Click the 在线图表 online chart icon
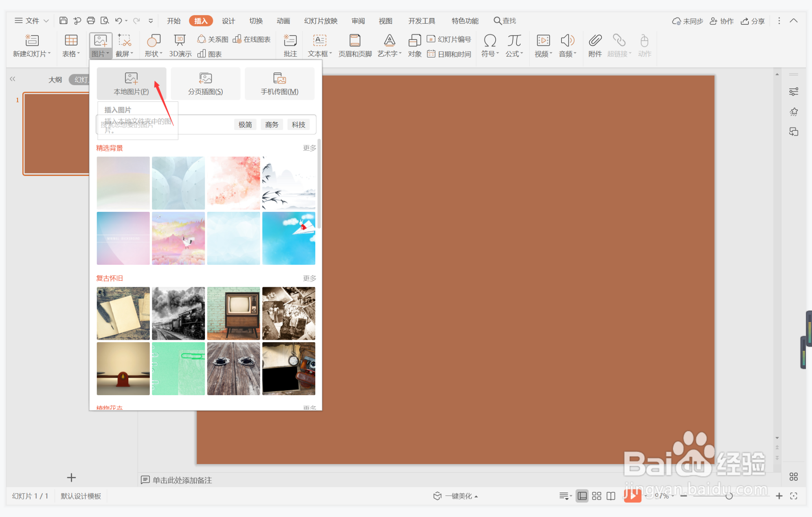The image size is (812, 517). tap(237, 39)
